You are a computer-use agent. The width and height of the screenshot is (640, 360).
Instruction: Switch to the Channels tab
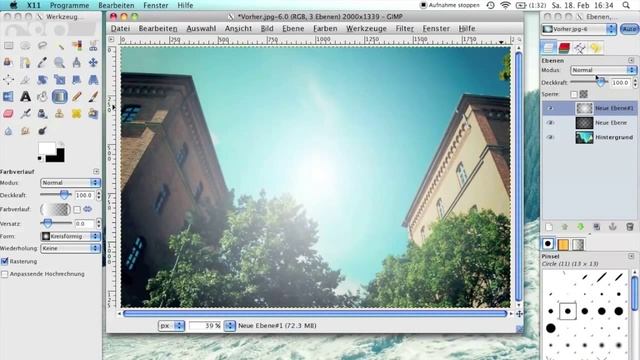point(564,48)
